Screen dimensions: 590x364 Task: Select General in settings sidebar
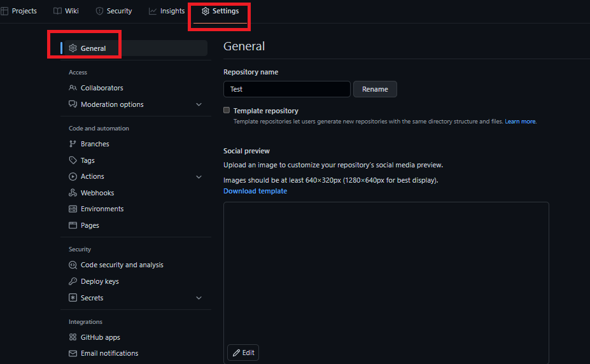(136, 48)
